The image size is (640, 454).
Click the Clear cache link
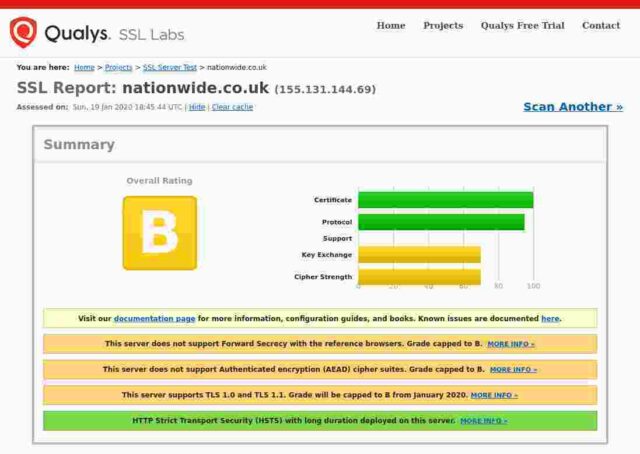(232, 107)
